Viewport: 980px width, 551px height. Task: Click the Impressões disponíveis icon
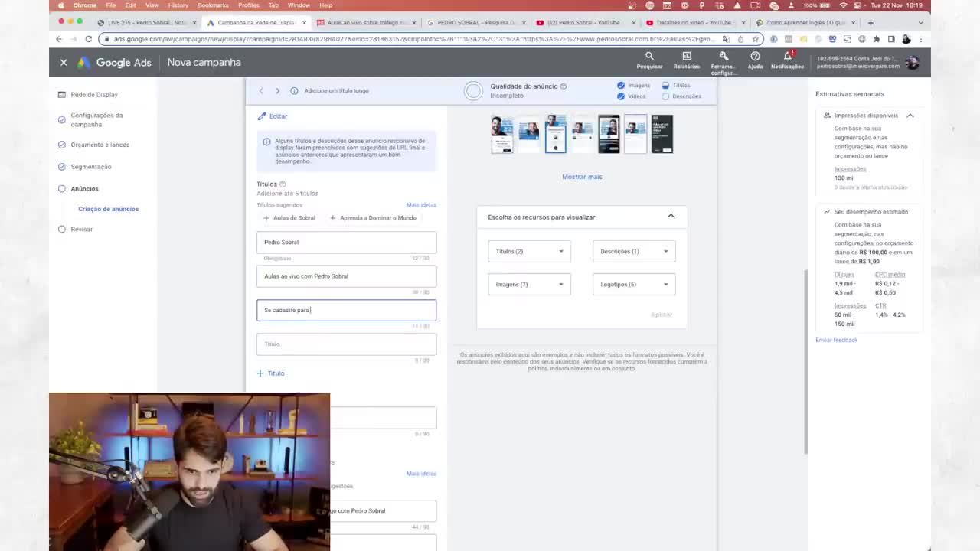(x=827, y=116)
